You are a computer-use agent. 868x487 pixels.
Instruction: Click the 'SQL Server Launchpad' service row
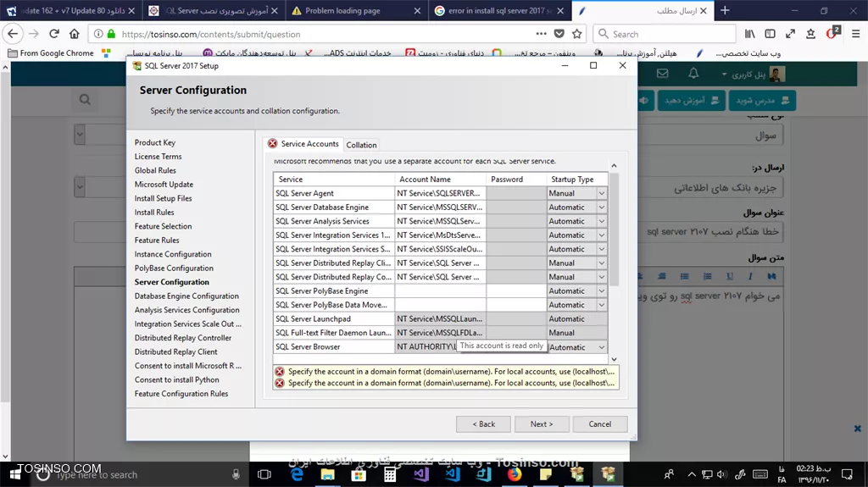pos(333,318)
